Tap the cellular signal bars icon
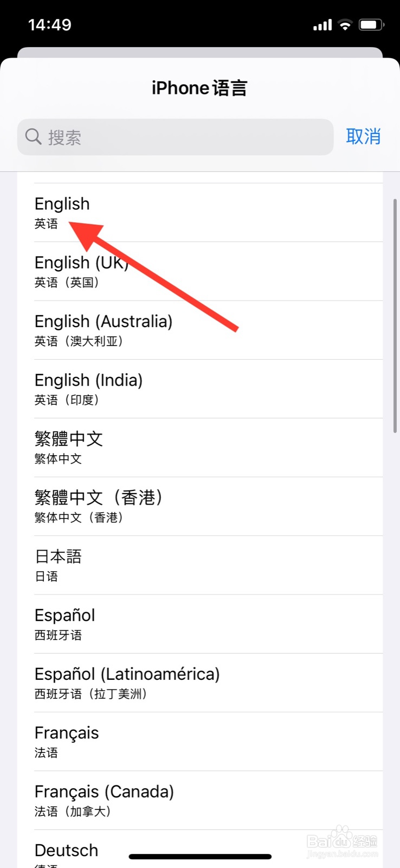 tap(322, 25)
